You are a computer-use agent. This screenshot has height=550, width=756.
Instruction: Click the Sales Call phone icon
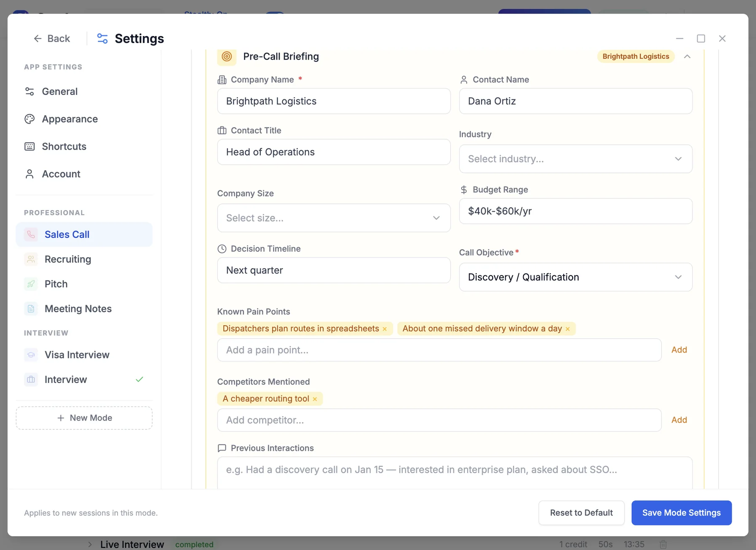[31, 234]
